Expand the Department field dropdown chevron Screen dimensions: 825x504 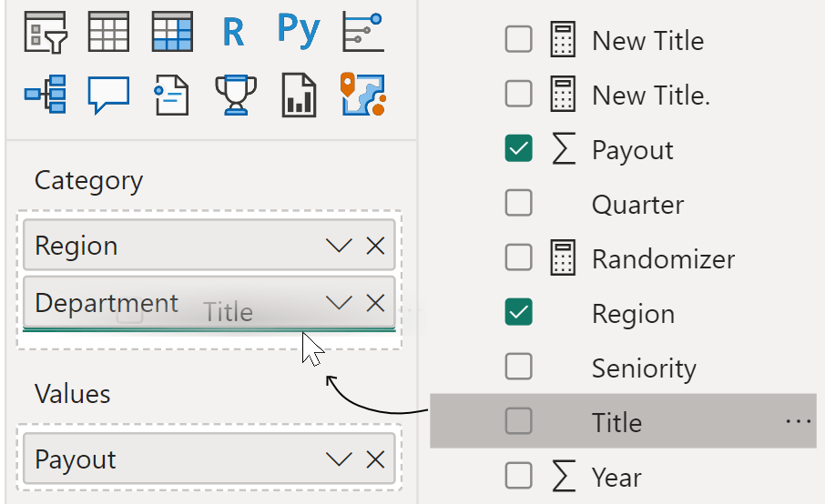339,303
